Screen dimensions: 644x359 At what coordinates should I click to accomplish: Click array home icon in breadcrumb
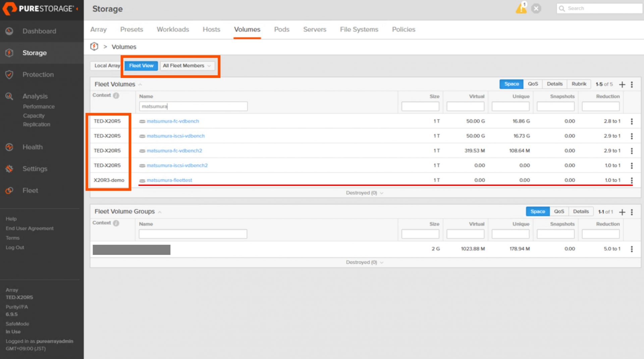[94, 46]
